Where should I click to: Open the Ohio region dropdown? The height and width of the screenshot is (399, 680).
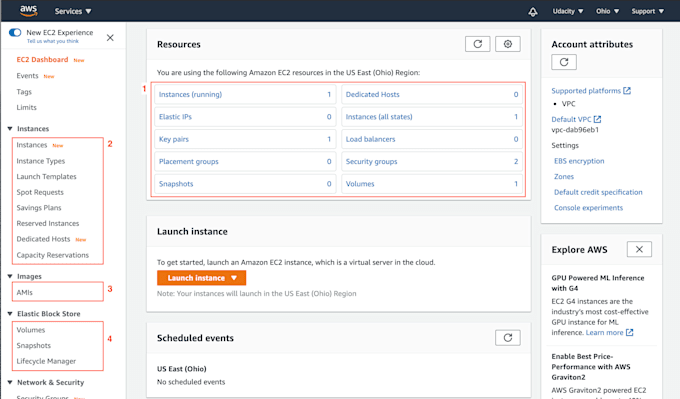(607, 11)
